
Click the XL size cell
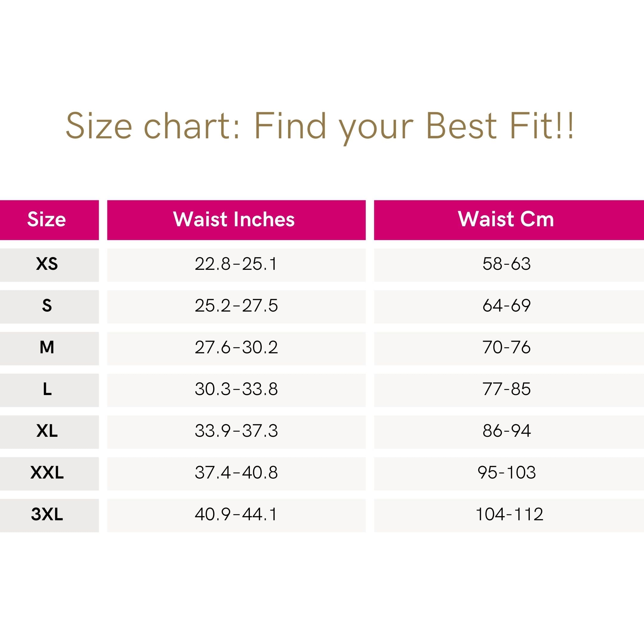(x=47, y=431)
